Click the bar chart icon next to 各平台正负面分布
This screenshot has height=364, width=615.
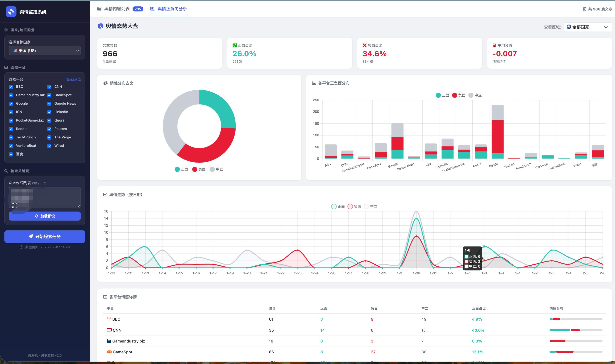[x=314, y=83]
